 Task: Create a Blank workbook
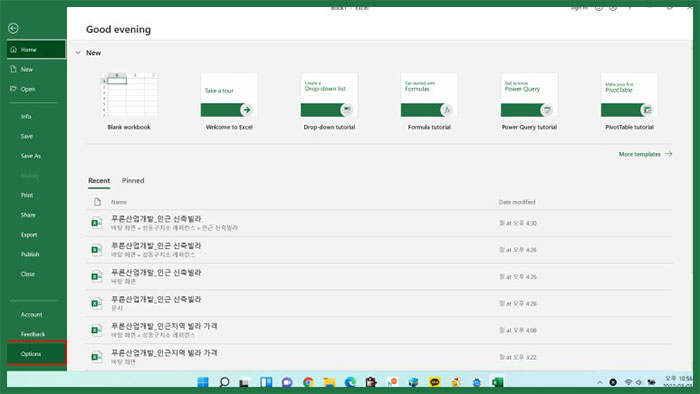click(129, 101)
